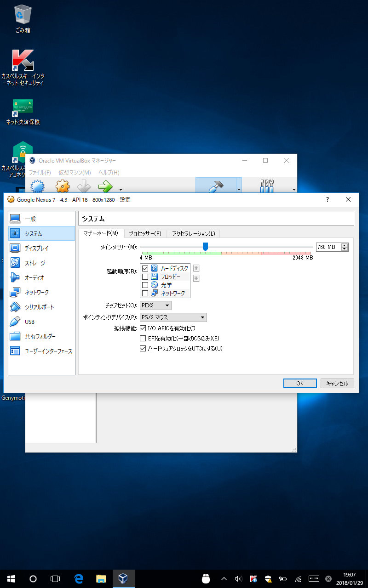Open Settings gear icon in VirtualBox Manager toolbar
This screenshot has height=588, width=368.
tap(63, 187)
